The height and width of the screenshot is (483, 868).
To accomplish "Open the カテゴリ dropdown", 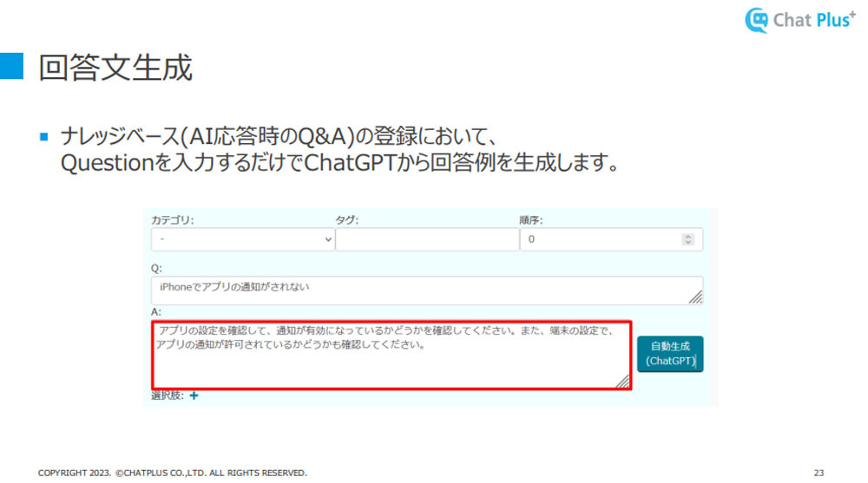I will click(243, 239).
